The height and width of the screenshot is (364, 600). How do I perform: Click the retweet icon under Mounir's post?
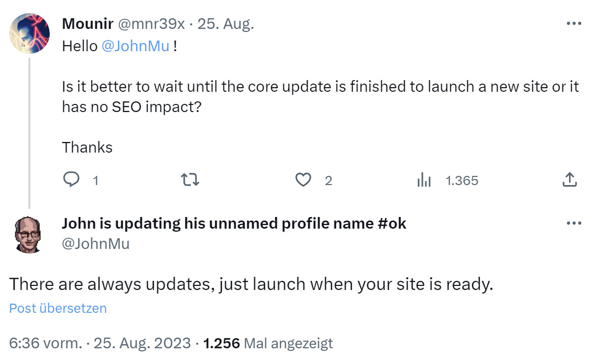pos(190,179)
